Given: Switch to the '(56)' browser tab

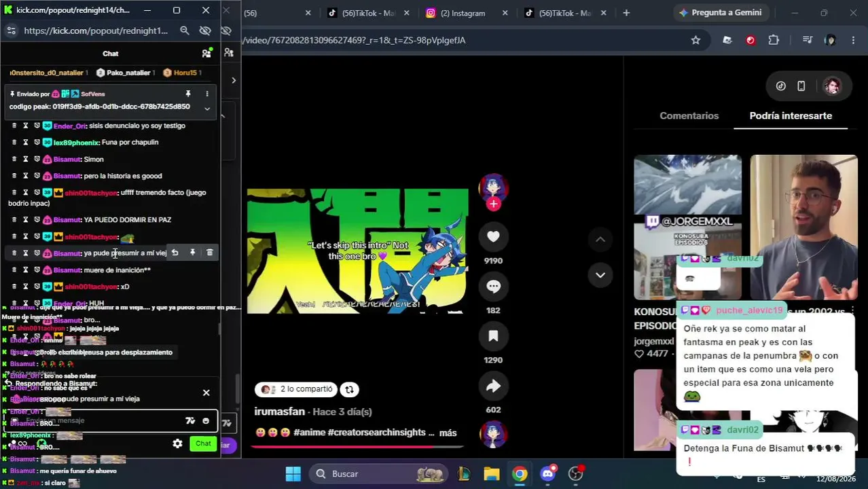Looking at the screenshot, I should [x=278, y=13].
